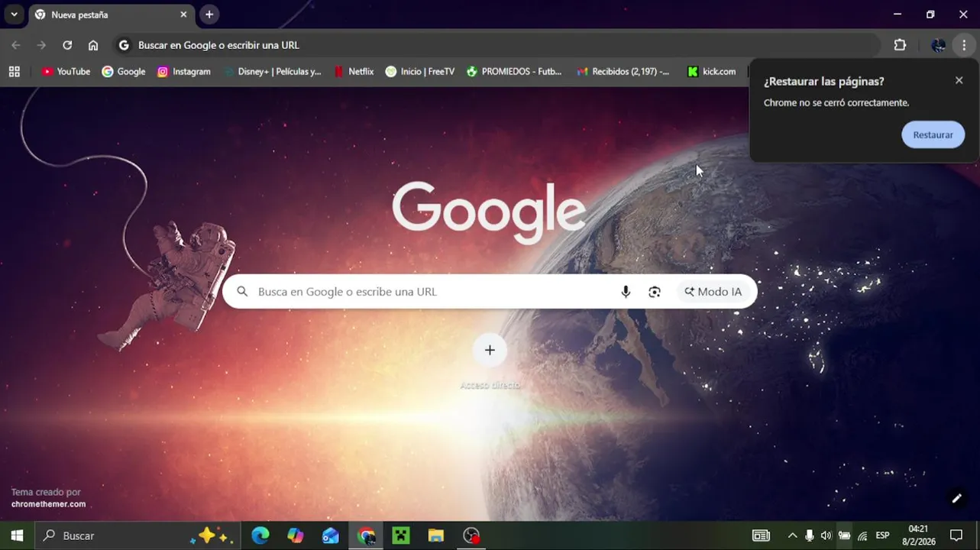Open the Chrome profile avatar
980x550 pixels.
(x=939, y=45)
